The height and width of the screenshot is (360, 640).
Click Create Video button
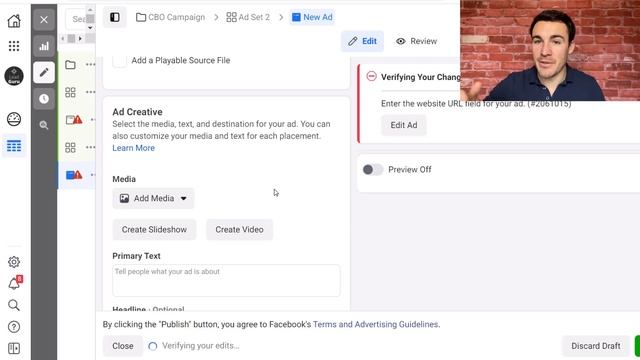pyautogui.click(x=239, y=229)
